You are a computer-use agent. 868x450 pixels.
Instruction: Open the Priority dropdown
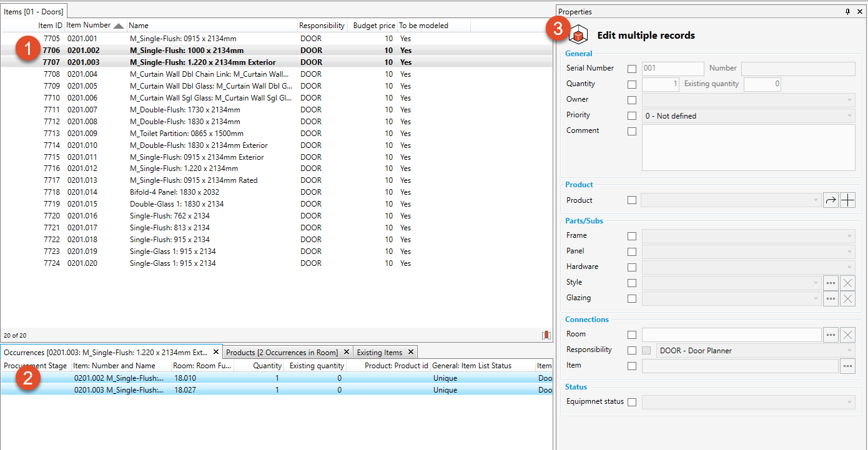point(748,116)
